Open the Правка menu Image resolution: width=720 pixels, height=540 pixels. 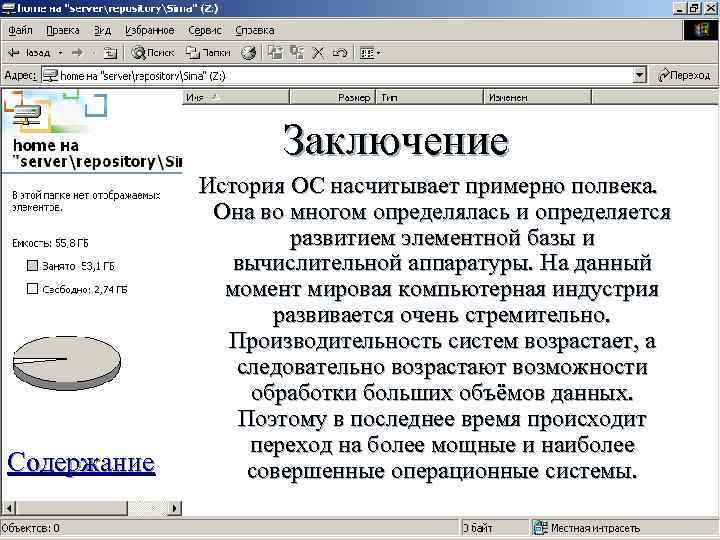(63, 30)
